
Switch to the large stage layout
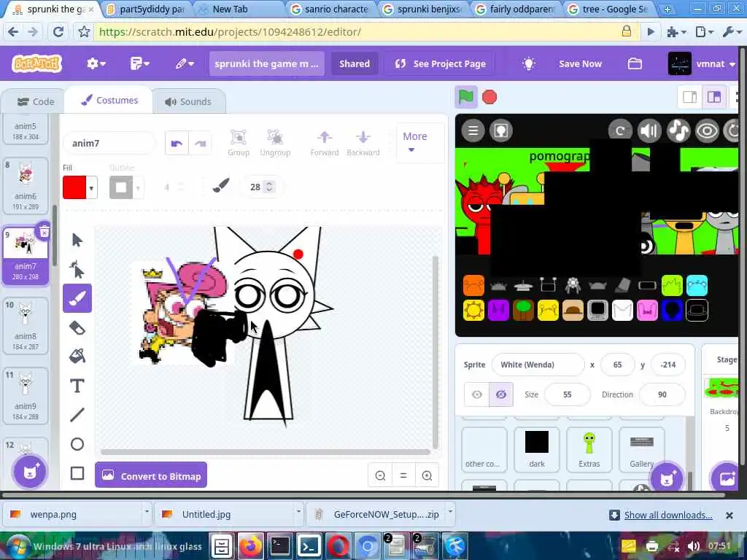713,97
